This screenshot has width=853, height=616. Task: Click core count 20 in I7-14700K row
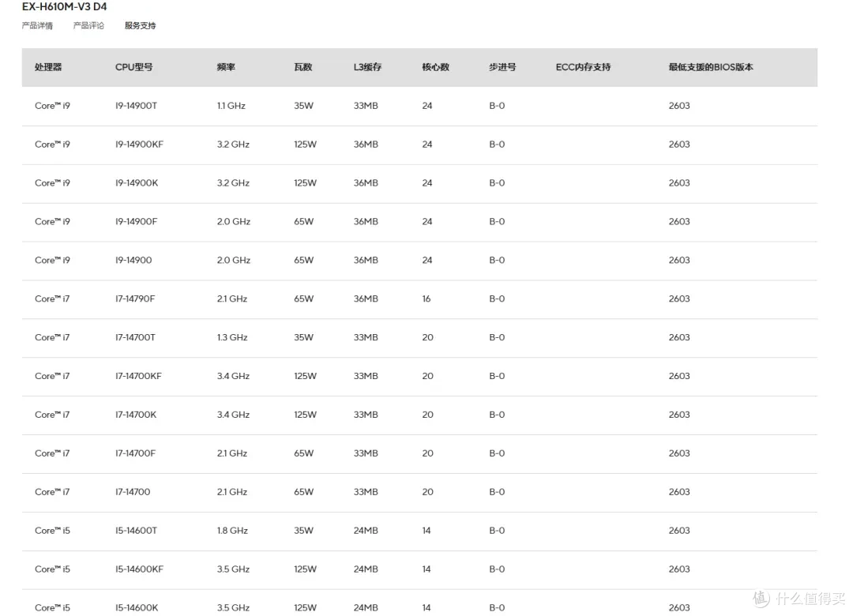(x=427, y=415)
